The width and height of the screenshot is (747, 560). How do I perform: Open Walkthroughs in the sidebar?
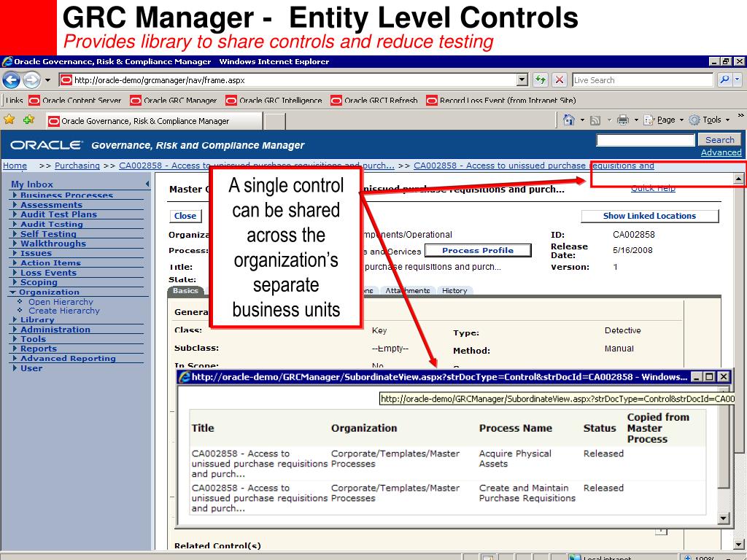[x=53, y=244]
